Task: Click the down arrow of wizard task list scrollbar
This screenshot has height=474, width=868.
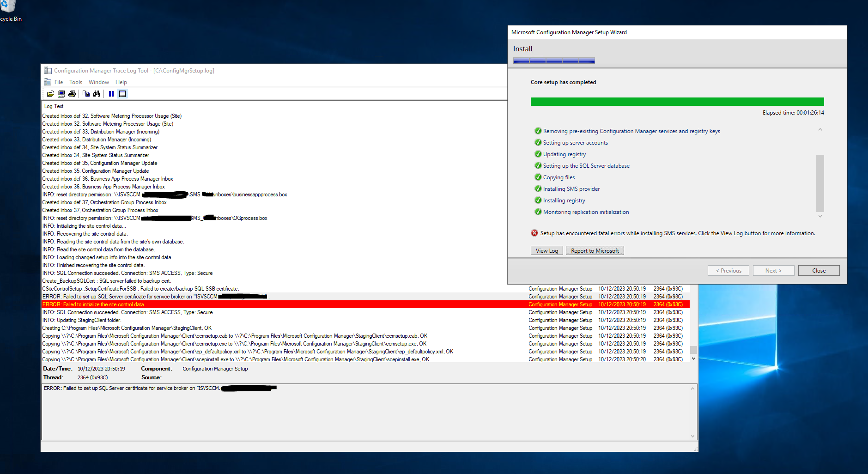Action: [x=820, y=216]
